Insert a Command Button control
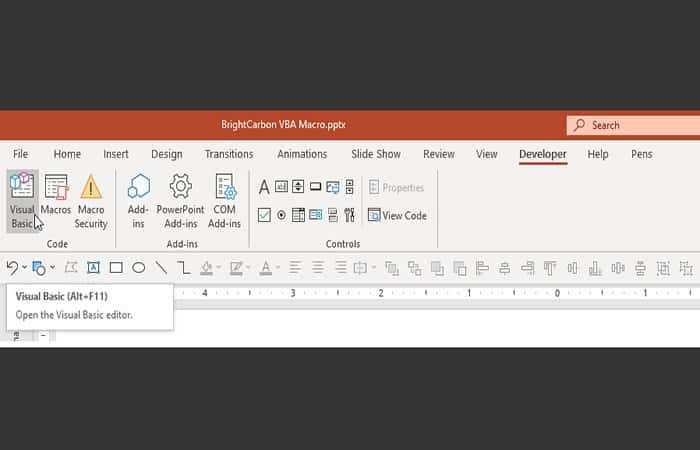This screenshot has width=700, height=450. [315, 187]
